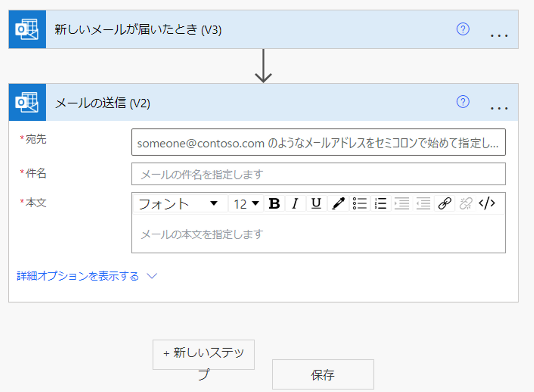Open more options menu on send mail action

click(499, 108)
